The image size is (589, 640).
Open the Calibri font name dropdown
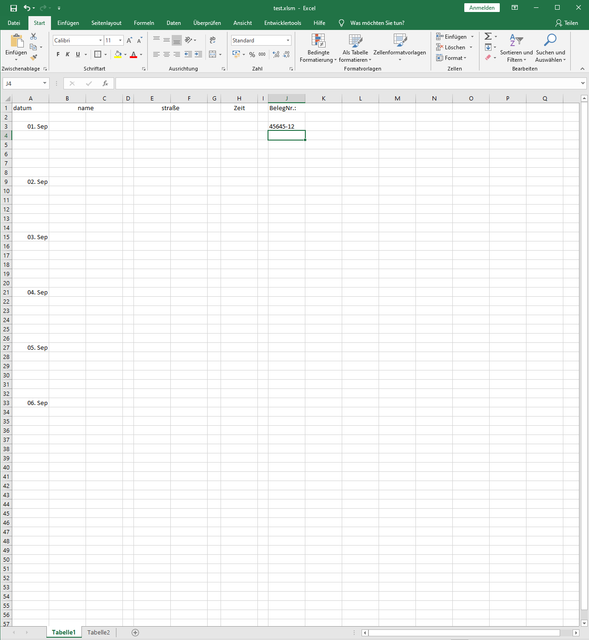pyautogui.click(x=100, y=40)
